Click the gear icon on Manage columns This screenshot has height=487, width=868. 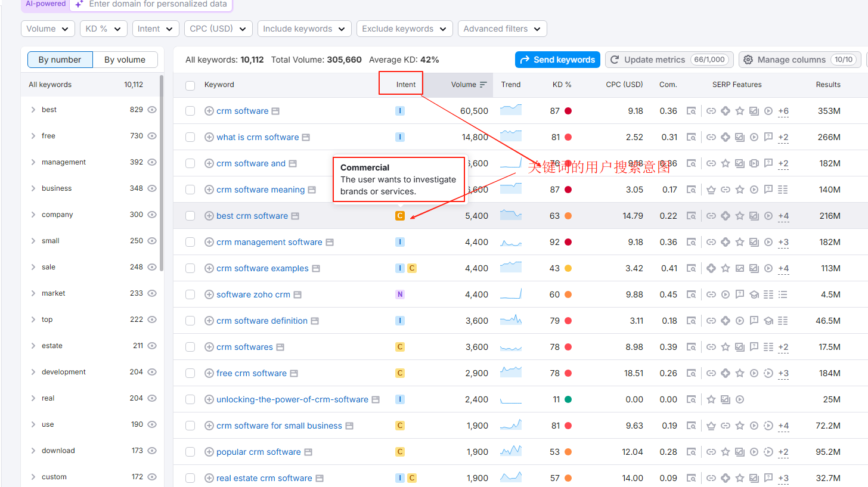[x=748, y=60]
